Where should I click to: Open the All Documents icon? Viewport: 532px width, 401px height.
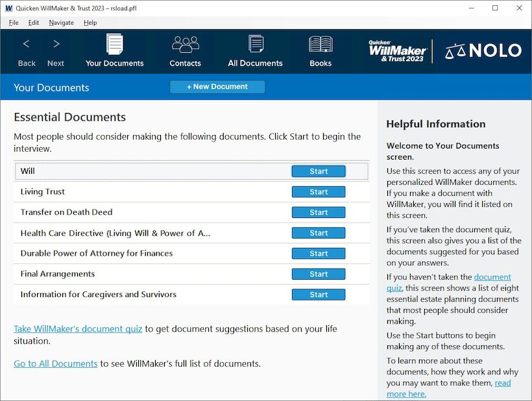(256, 43)
